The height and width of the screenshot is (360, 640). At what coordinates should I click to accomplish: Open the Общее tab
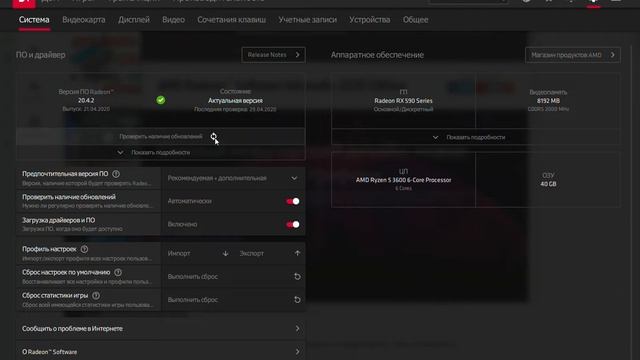pos(416,20)
